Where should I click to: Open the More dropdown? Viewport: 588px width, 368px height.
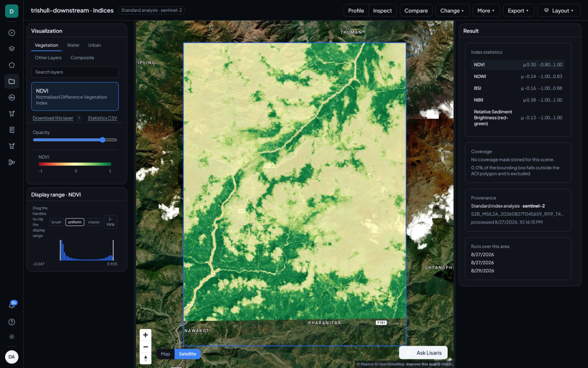tap(486, 11)
